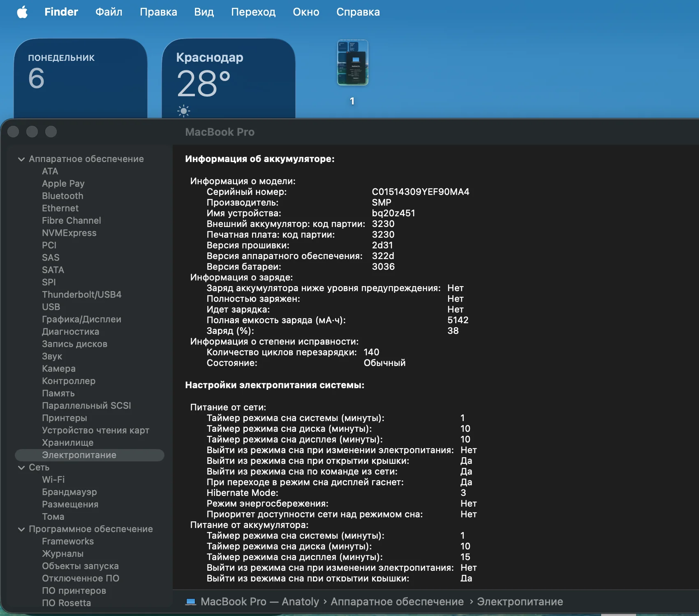The image size is (699, 616).
Task: Select Принтеры in the sidebar
Action: (65, 418)
